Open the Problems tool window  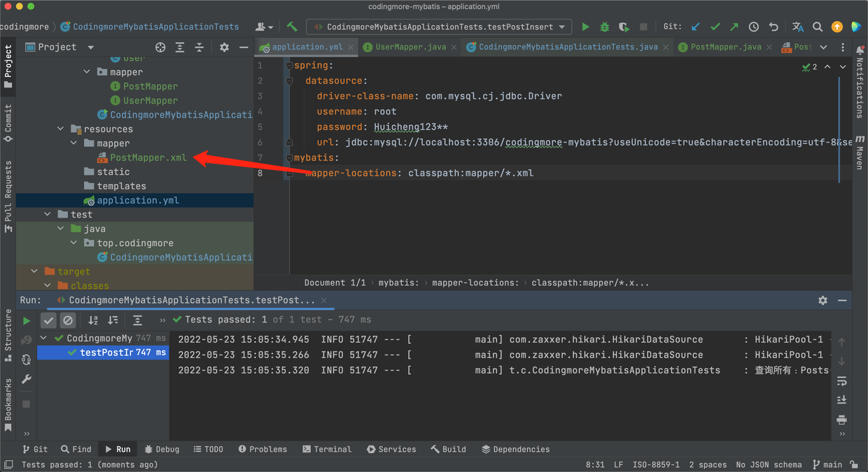(262, 449)
